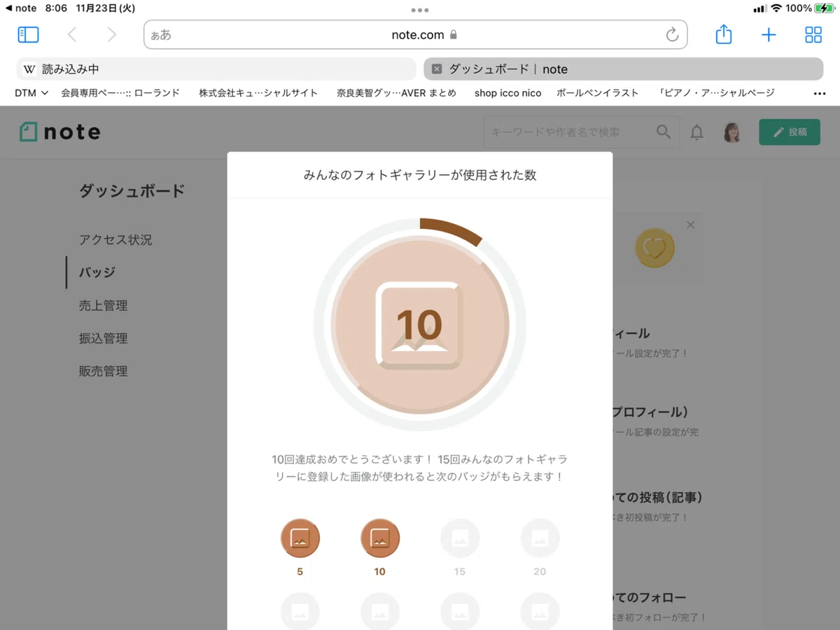Open the ピアノ・ア…シャルページ bookmark

(x=717, y=92)
